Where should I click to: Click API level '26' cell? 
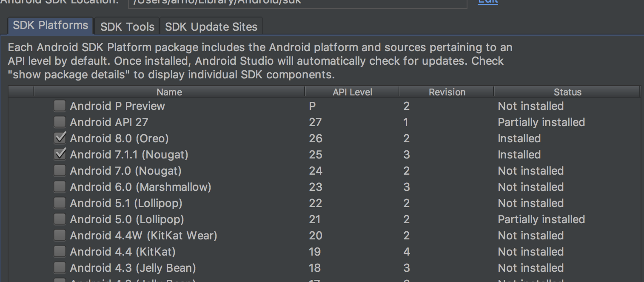316,138
